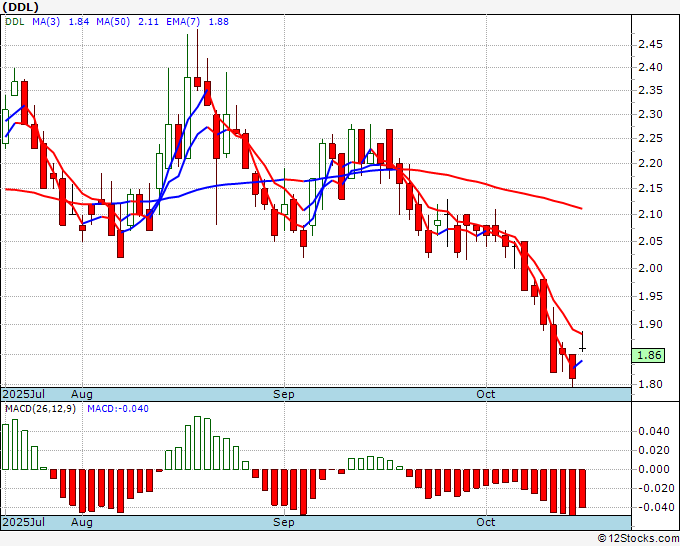
Task: Click the DDL ticker label in legend
Action: [x=15, y=22]
